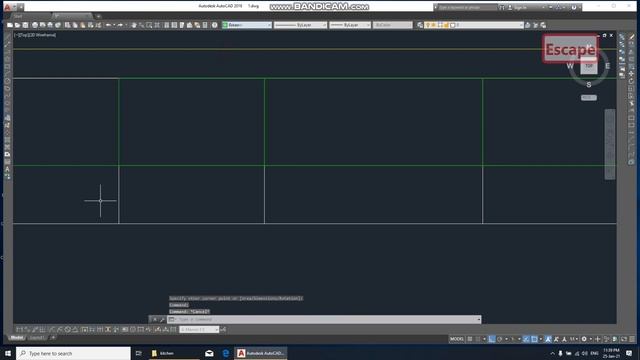Click the Plot (print) icon

[35, 25]
